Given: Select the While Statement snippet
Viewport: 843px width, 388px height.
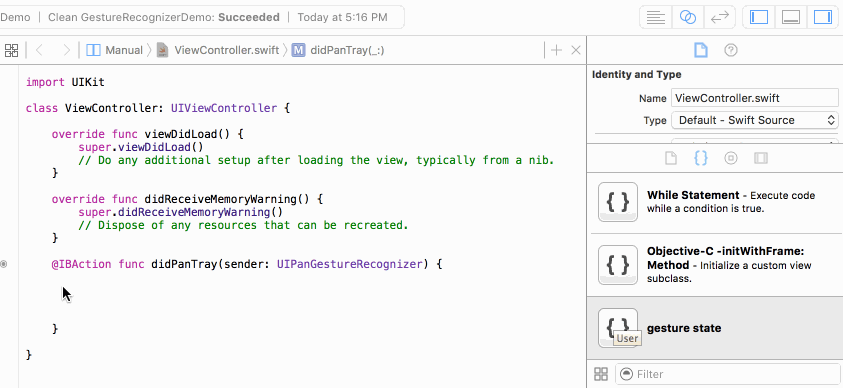Looking at the screenshot, I should tap(715, 202).
